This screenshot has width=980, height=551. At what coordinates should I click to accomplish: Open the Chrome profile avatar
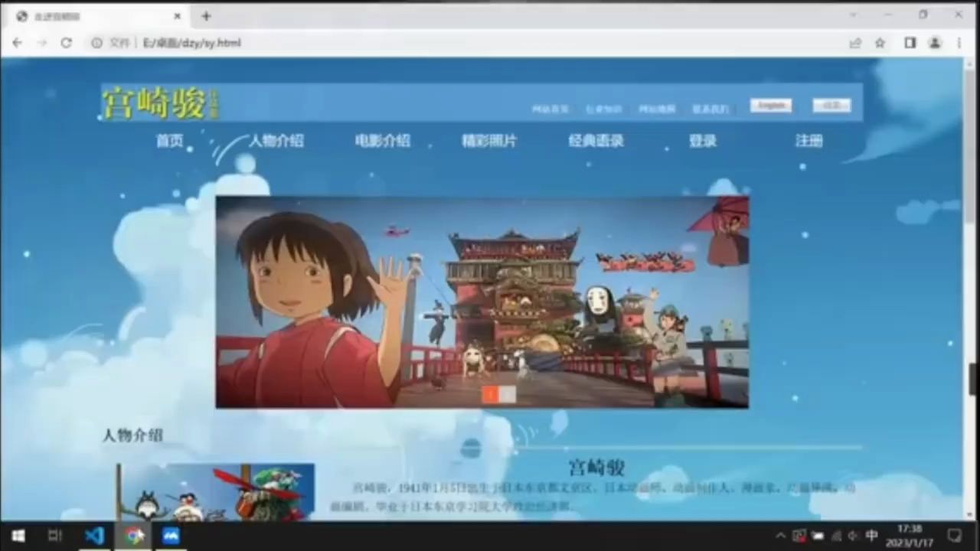click(x=935, y=43)
